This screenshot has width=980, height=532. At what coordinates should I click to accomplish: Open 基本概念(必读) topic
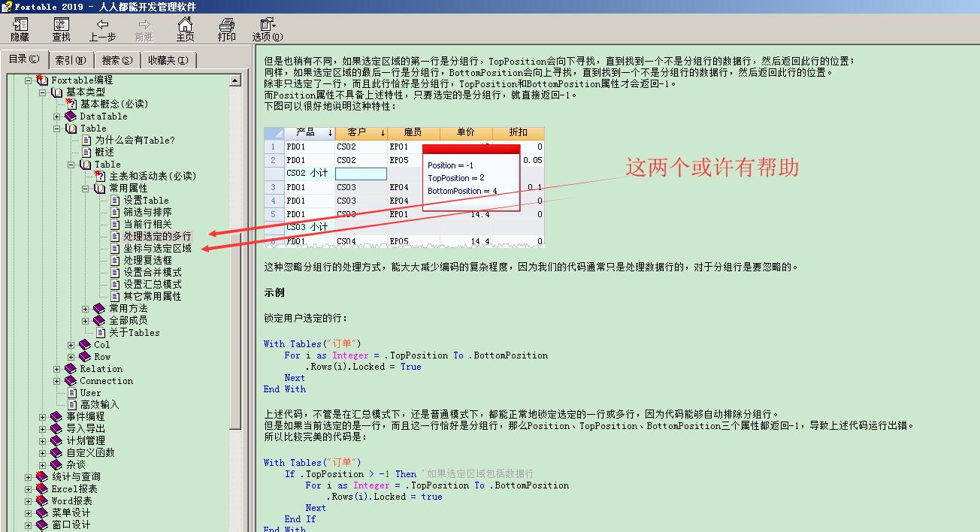[x=113, y=104]
